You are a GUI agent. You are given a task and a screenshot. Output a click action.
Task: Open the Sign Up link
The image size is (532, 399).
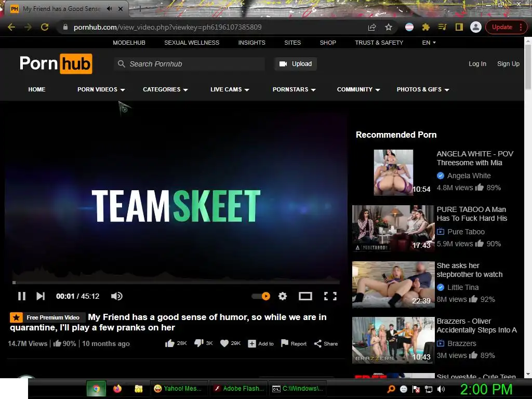(x=508, y=64)
